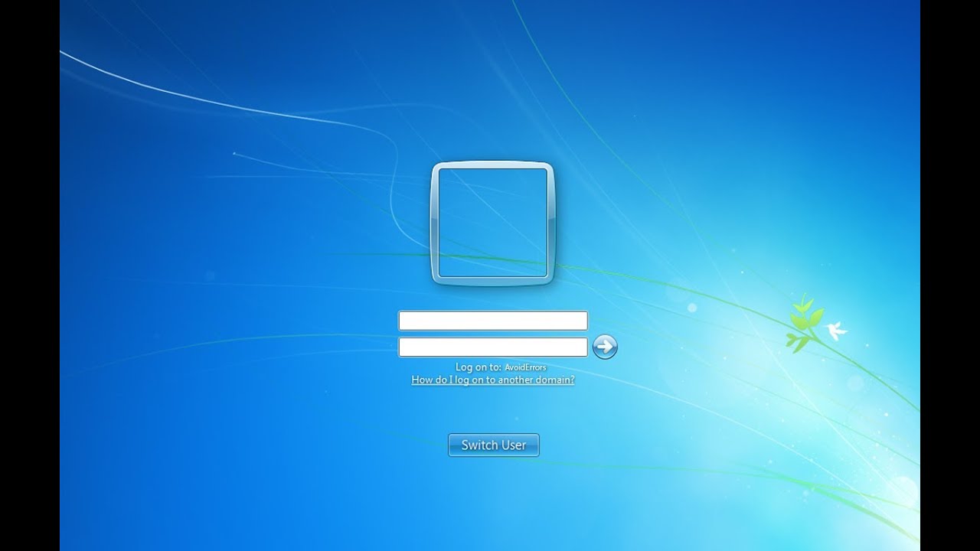This screenshot has height=551, width=980.
Task: Click the 'Log on to: AvoidErrors' text
Action: 501,367
